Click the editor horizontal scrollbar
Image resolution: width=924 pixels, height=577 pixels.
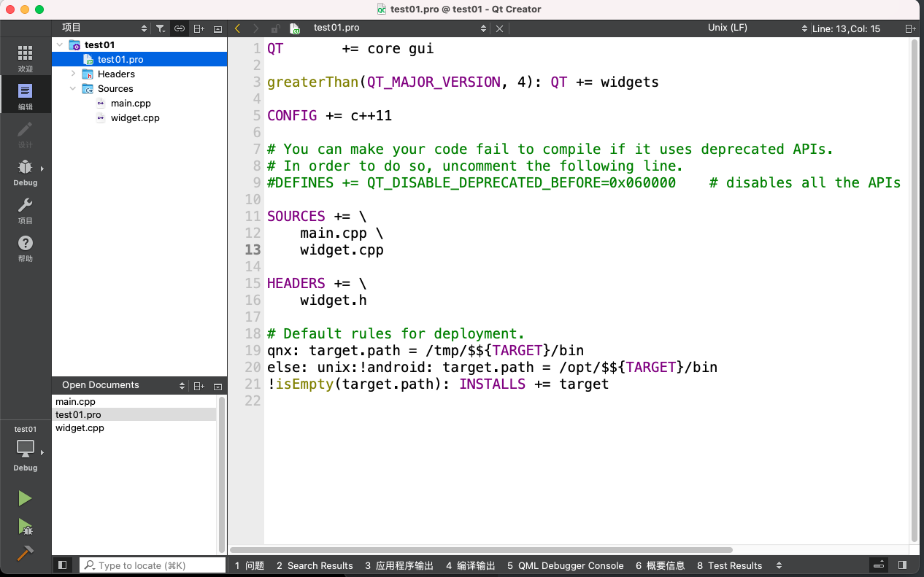coord(481,550)
